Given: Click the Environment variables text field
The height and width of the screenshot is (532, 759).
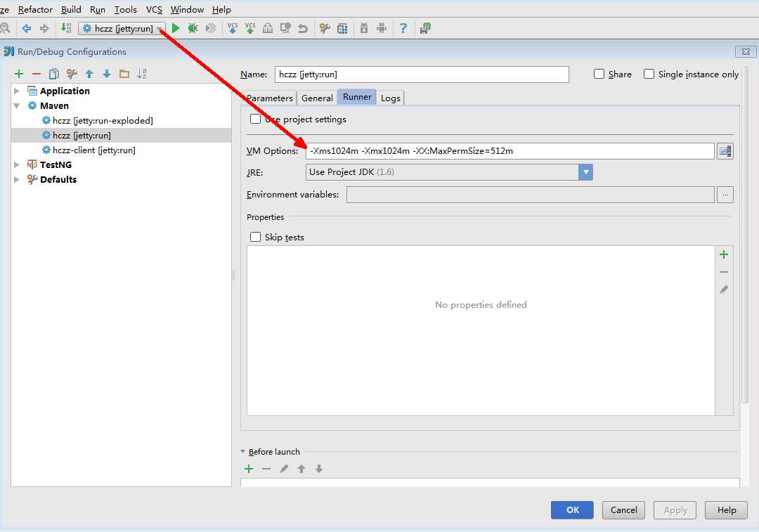Looking at the screenshot, I should pos(531,195).
